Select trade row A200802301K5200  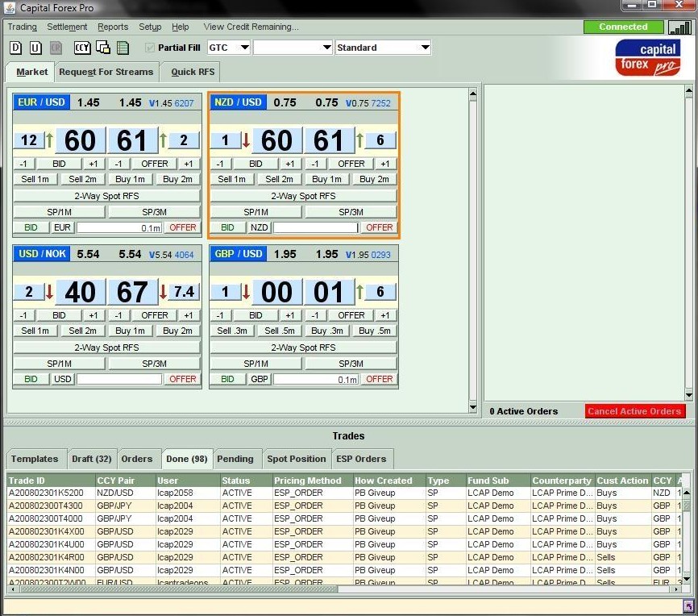[x=344, y=493]
